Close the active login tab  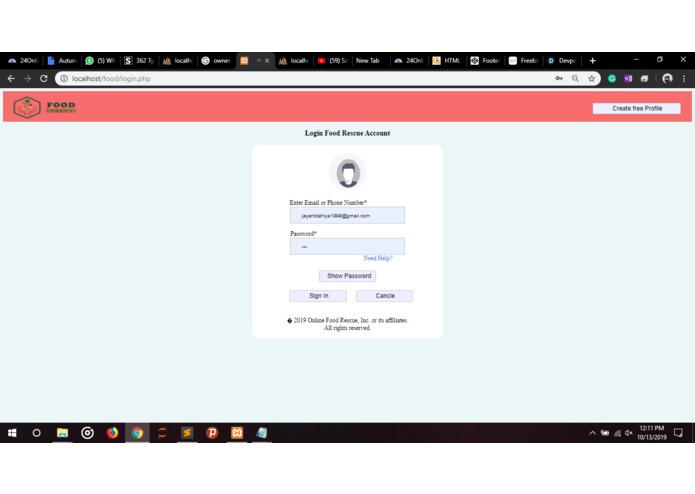[267, 61]
